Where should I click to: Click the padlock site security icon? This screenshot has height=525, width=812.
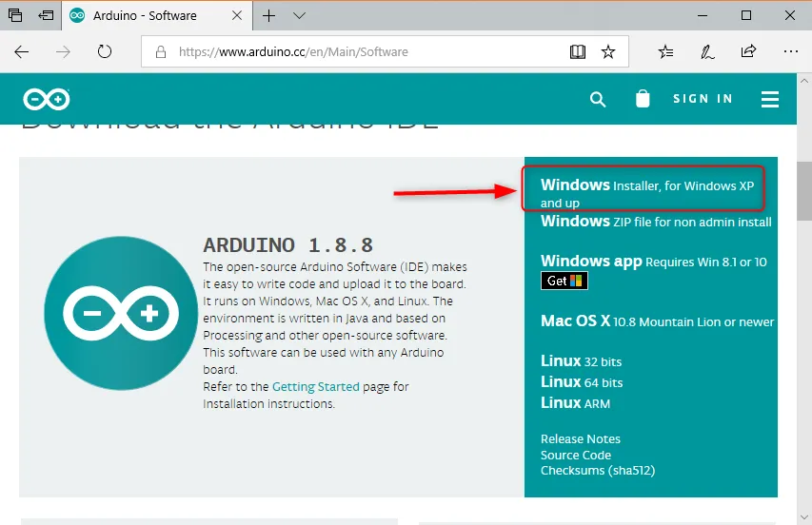(161, 51)
